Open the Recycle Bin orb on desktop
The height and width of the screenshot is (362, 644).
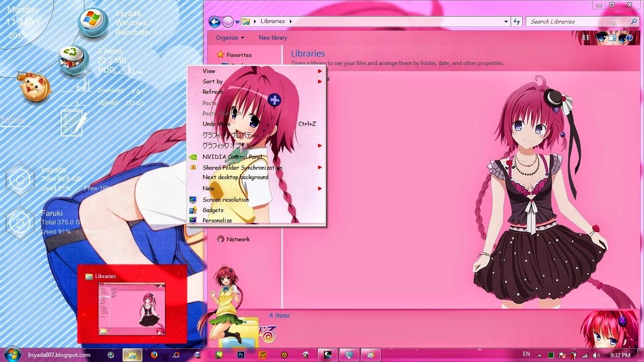coord(74,60)
